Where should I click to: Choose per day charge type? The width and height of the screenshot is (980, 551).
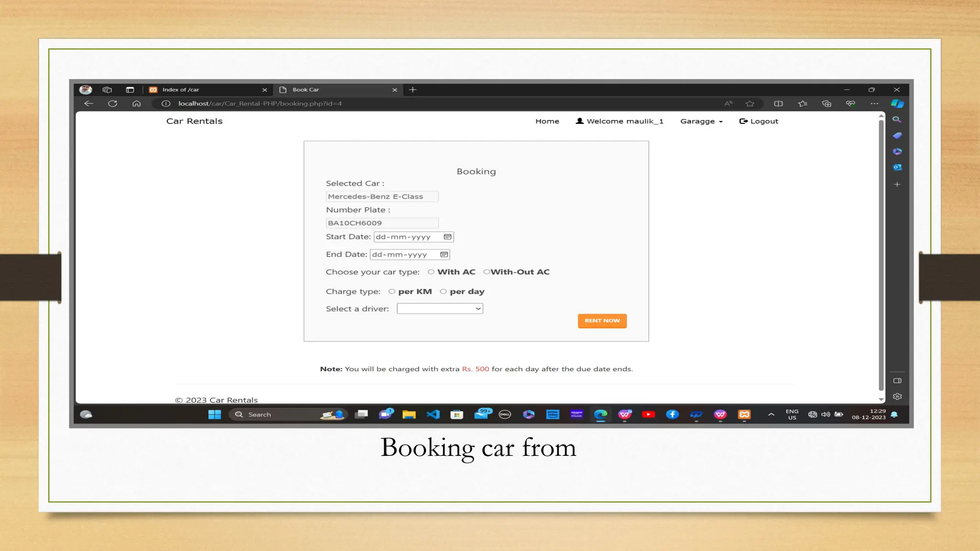click(443, 291)
